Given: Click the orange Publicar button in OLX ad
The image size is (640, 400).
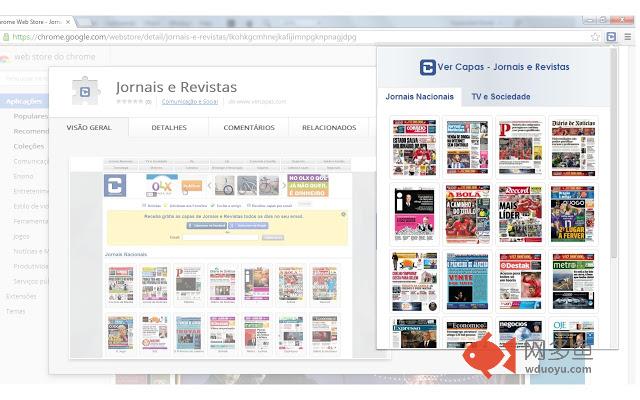Looking at the screenshot, I should tap(192, 186).
